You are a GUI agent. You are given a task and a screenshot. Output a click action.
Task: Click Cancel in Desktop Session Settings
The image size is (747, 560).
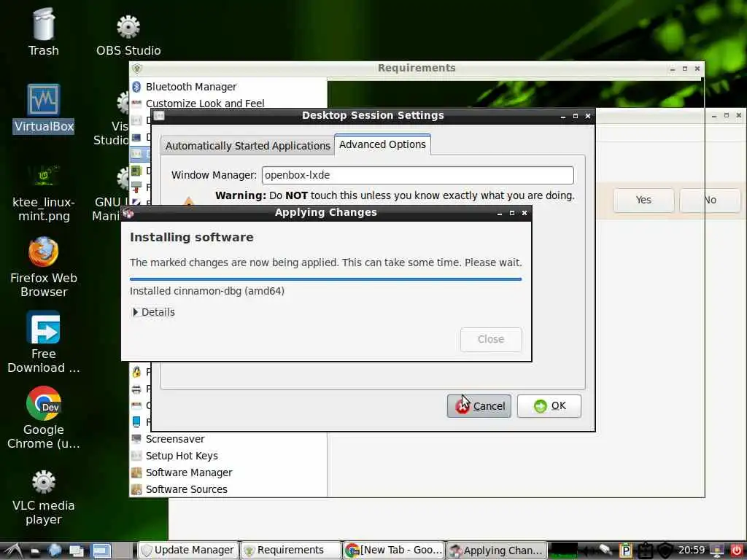point(479,405)
